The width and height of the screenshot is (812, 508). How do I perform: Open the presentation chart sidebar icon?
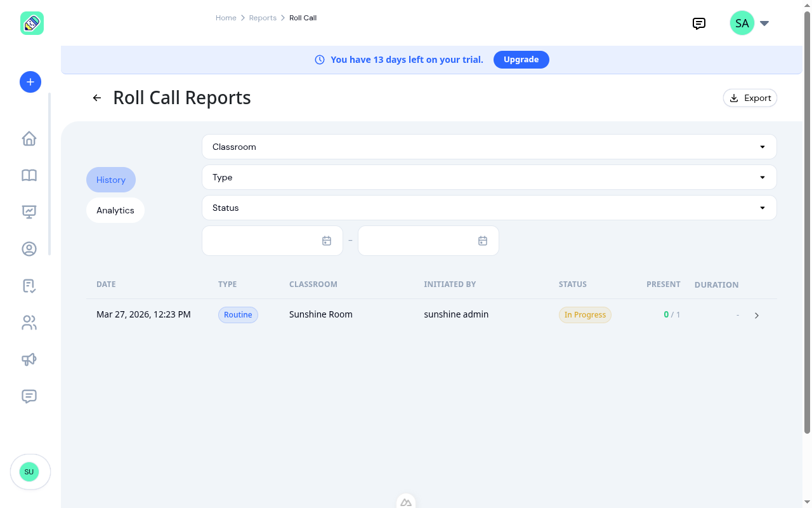coord(29,212)
